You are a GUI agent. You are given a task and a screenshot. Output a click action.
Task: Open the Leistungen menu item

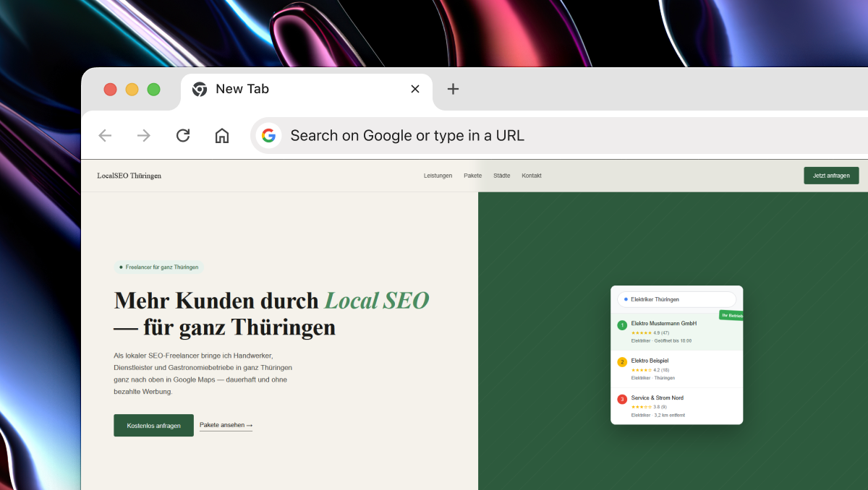pyautogui.click(x=438, y=176)
